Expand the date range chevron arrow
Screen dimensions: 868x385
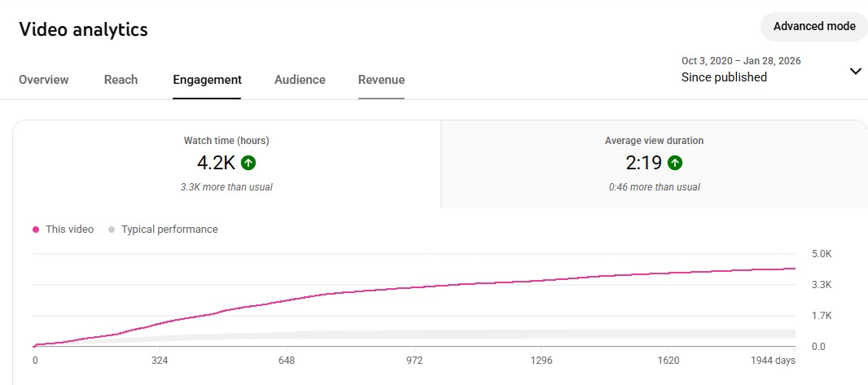855,71
